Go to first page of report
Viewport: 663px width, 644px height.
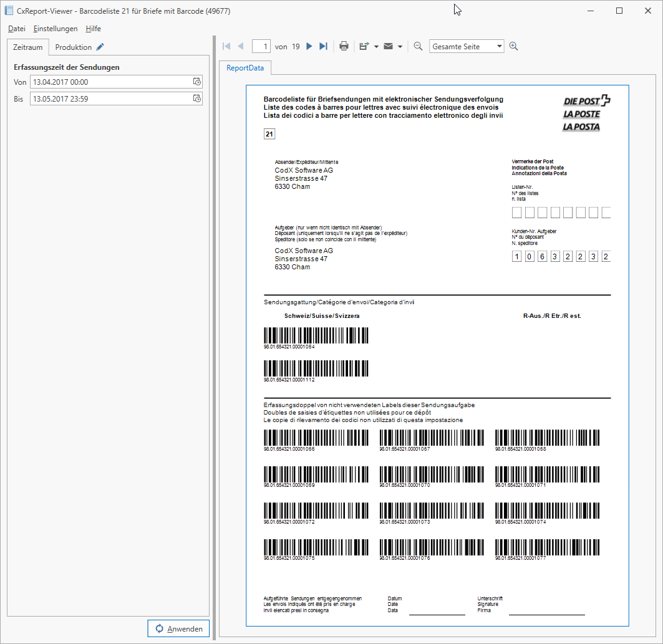click(x=226, y=47)
